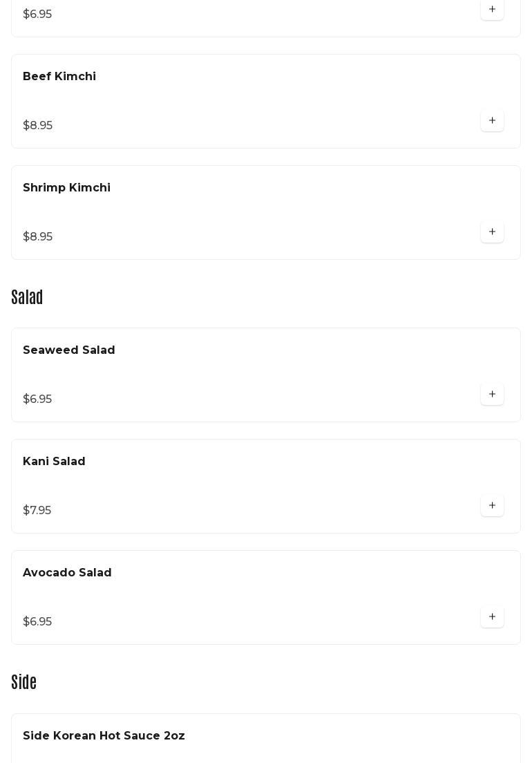
Task: Click the $6.95 price of Seaweed Salad
Action: pos(37,399)
